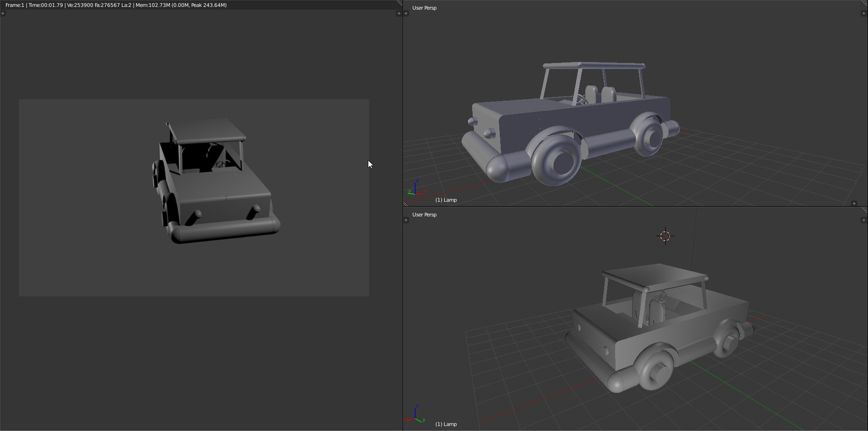
Task: Click the (1) Lamp label in bottom viewport
Action: 446,424
